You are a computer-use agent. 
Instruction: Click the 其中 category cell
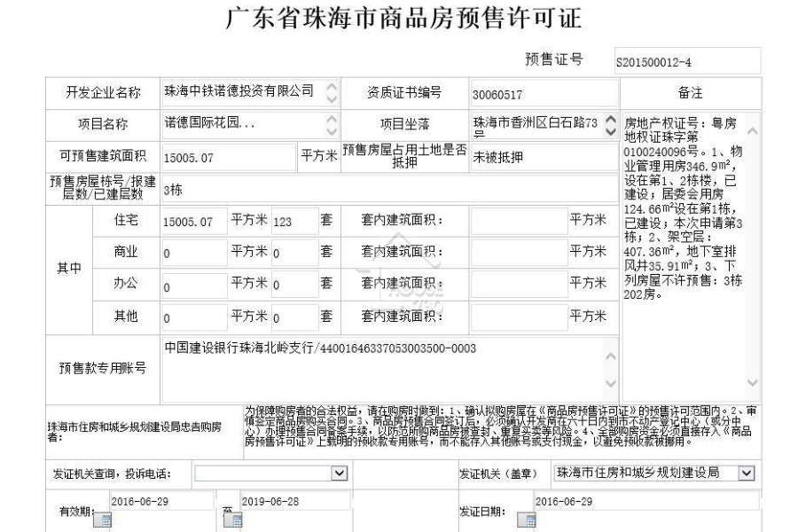(x=69, y=269)
